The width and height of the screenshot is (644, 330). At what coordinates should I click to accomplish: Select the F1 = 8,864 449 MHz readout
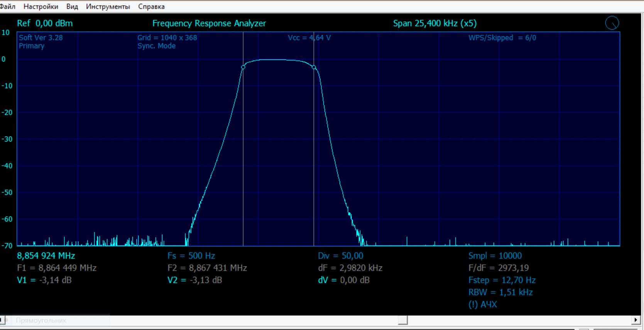(x=57, y=268)
